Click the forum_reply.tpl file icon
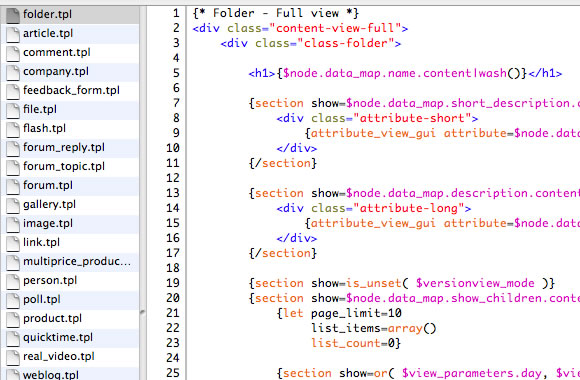Image resolution: width=580 pixels, height=380 pixels. (x=13, y=148)
